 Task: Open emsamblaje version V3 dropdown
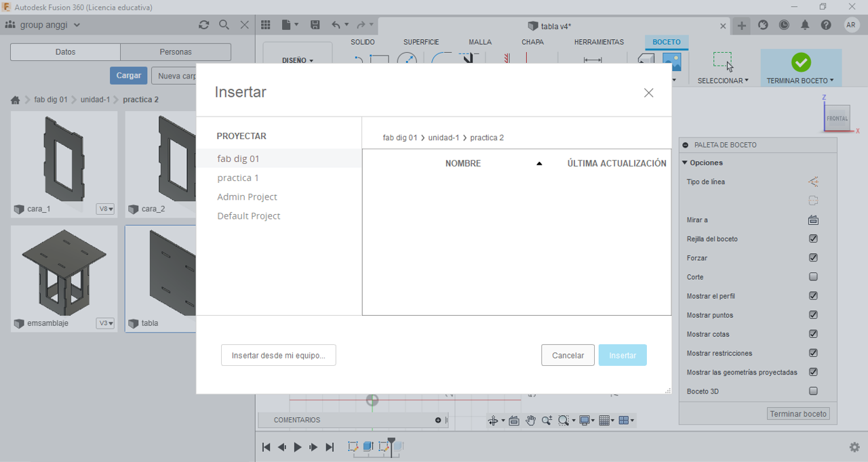click(x=105, y=323)
